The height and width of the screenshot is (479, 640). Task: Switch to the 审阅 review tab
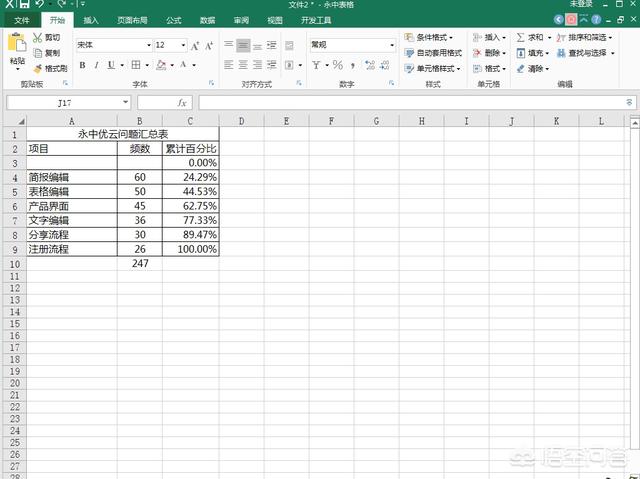[241, 20]
